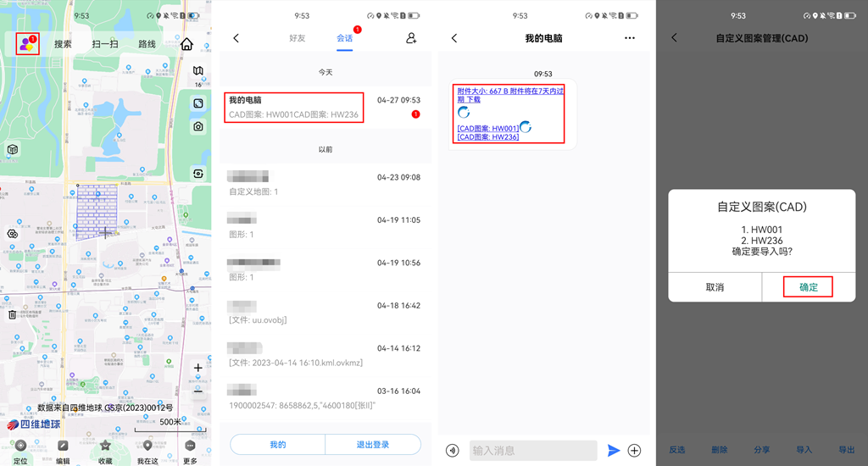Open the three-dot menu in 我的电脑 chat
The height and width of the screenshot is (466, 868).
tap(629, 38)
